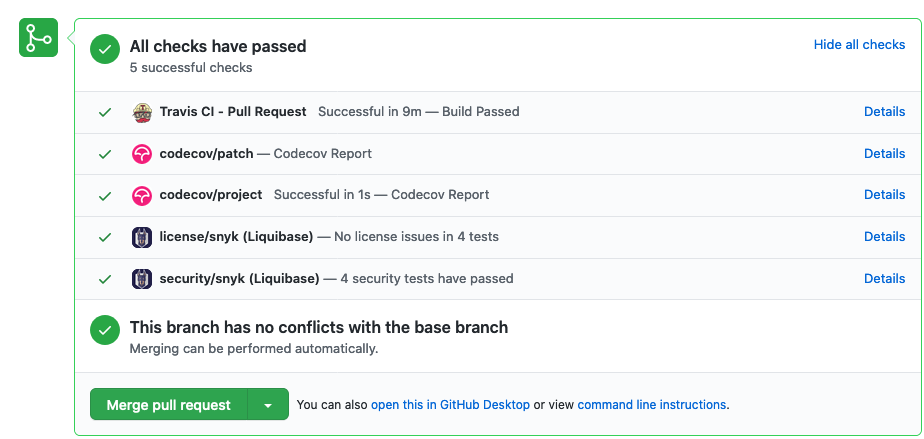Open the merge method dropdown arrow
The height and width of the screenshot is (439, 924).
(x=268, y=404)
